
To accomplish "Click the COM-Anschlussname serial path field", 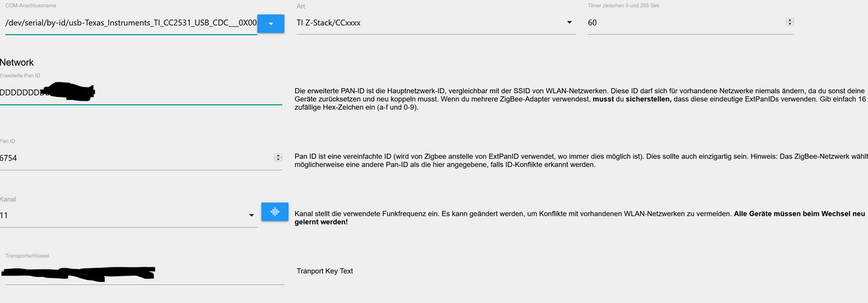I will click(x=130, y=23).
